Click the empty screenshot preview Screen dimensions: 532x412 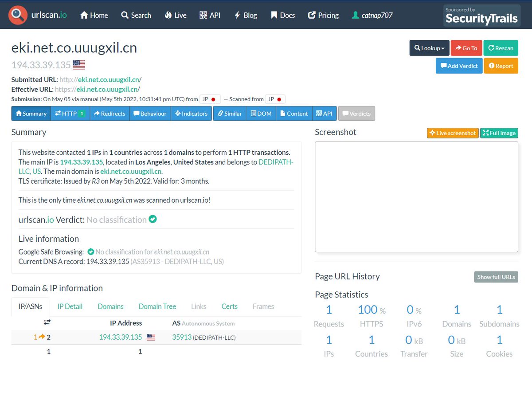416,196
